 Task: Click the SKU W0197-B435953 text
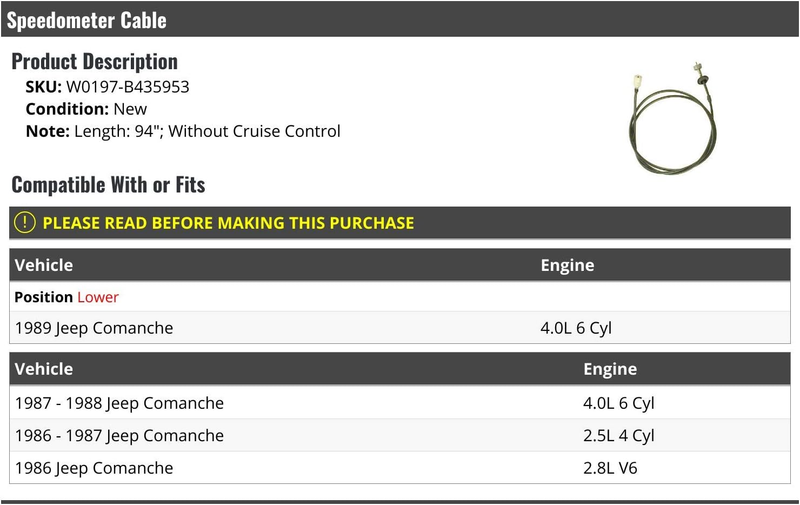[x=108, y=87]
